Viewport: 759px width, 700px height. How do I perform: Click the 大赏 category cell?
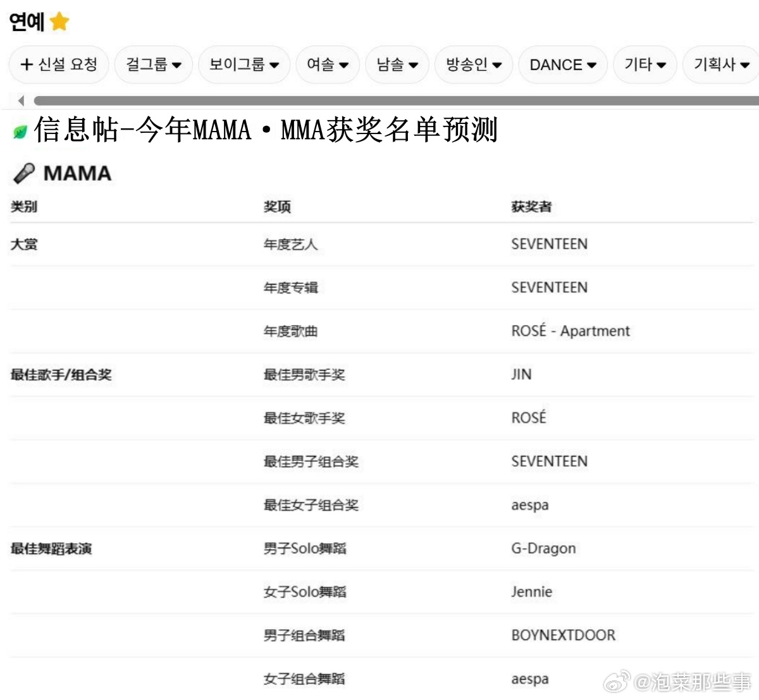pos(24,244)
